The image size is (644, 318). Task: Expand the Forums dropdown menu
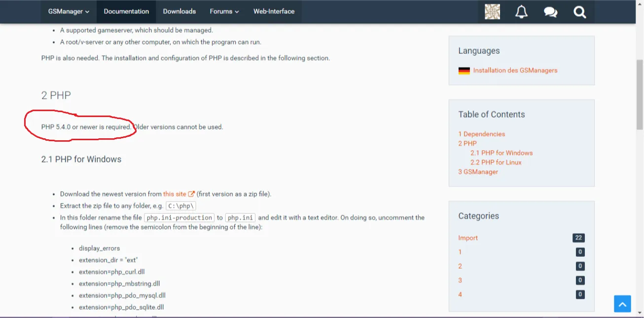(x=224, y=11)
